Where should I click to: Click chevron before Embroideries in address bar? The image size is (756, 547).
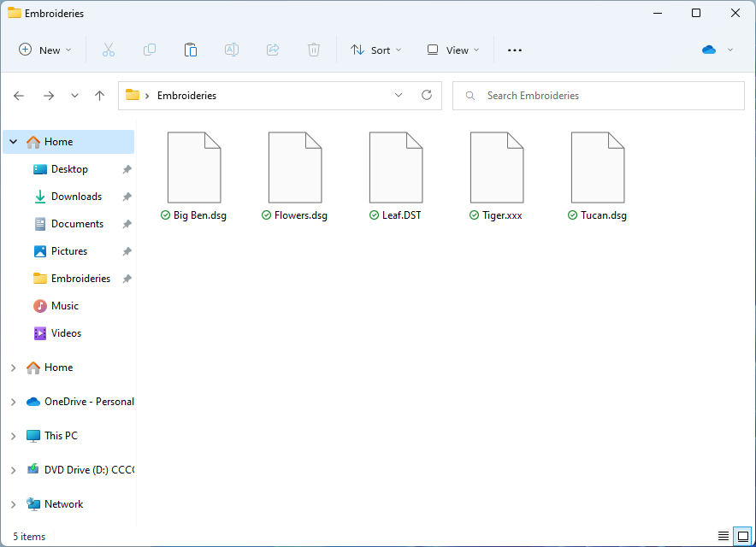point(147,96)
